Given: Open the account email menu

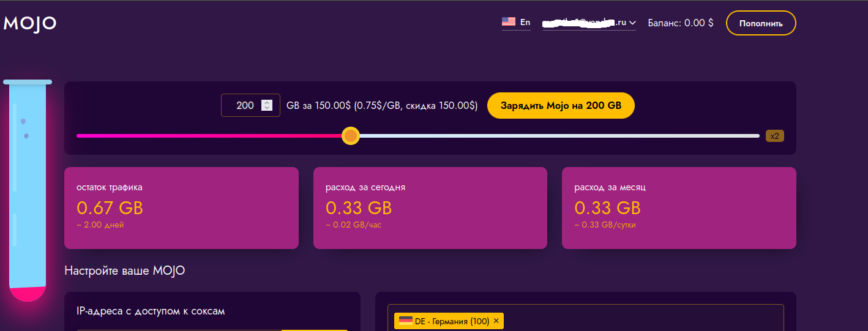Looking at the screenshot, I should [x=589, y=23].
